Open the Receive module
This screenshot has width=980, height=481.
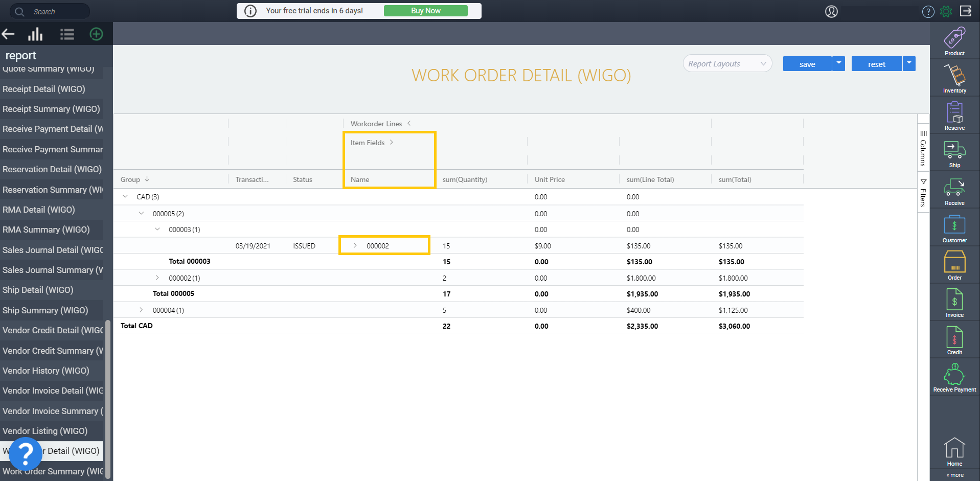[x=954, y=191]
